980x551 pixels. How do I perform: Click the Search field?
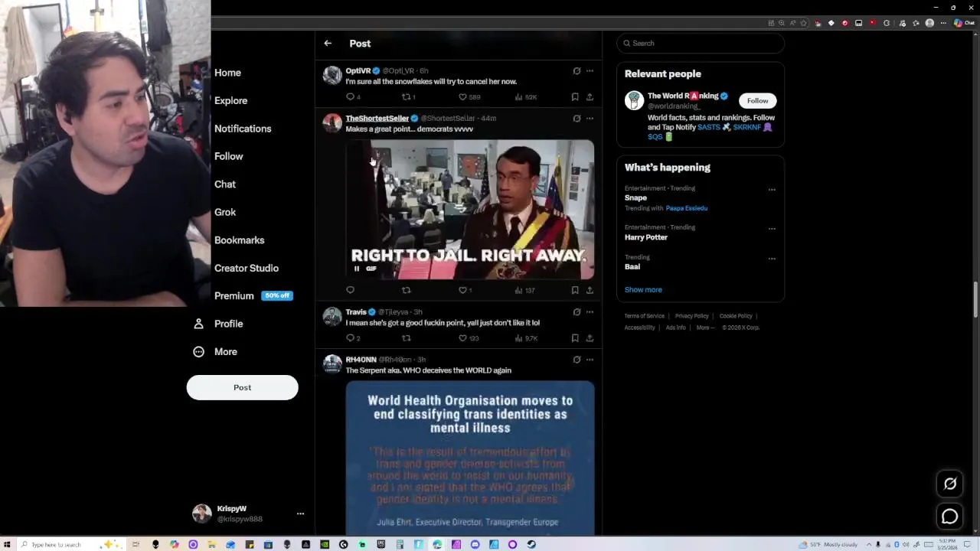coord(700,44)
